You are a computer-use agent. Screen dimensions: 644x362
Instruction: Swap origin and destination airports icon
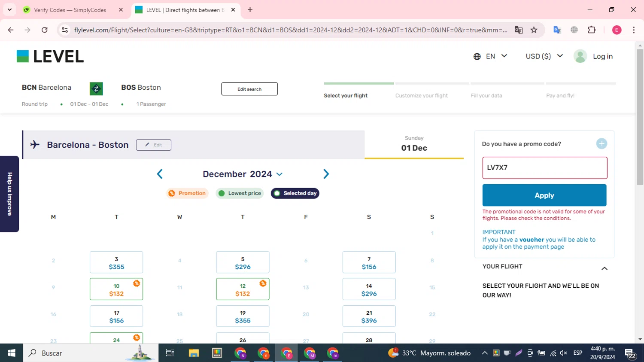pyautogui.click(x=96, y=88)
